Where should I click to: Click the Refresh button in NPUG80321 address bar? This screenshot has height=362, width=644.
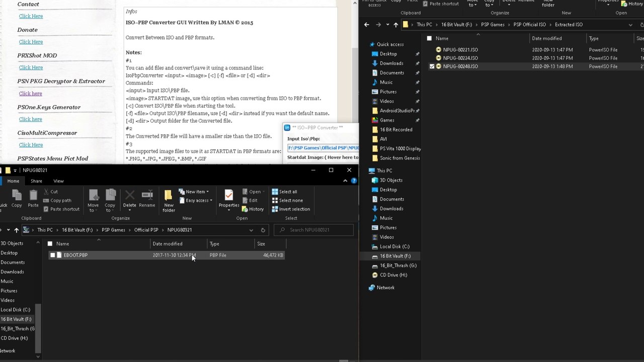263,230
